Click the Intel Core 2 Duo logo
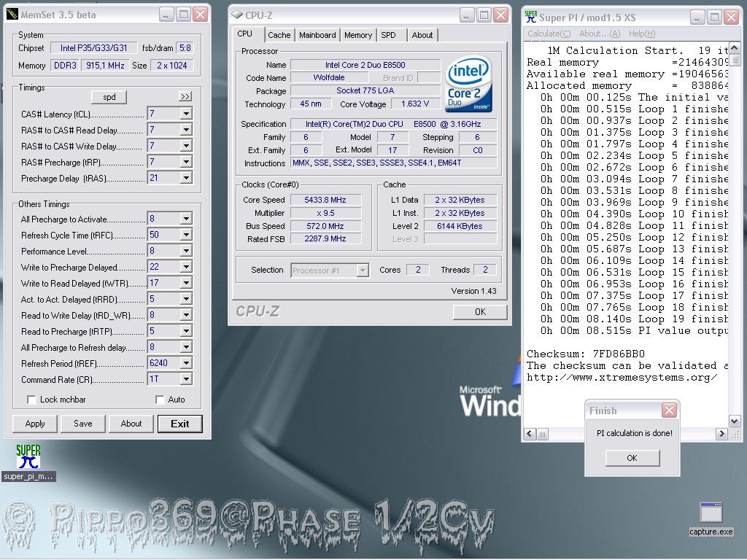The height and width of the screenshot is (560, 747). [x=468, y=84]
